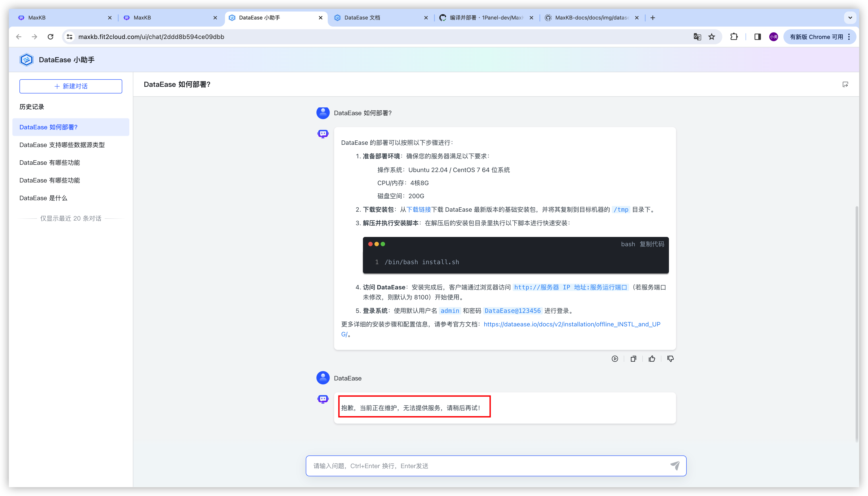Click the thumbs down icon under answer
868x496 pixels.
670,359
